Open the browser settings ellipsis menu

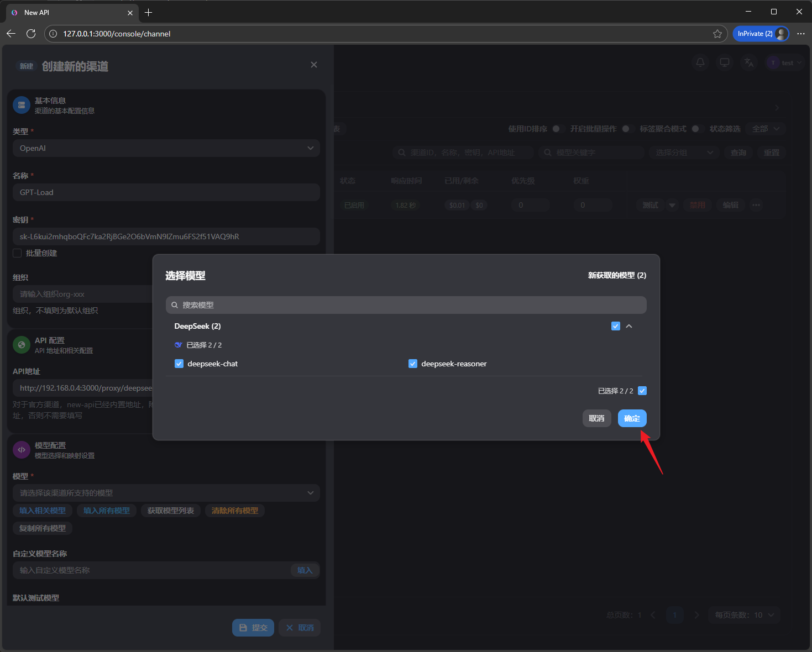coord(800,34)
